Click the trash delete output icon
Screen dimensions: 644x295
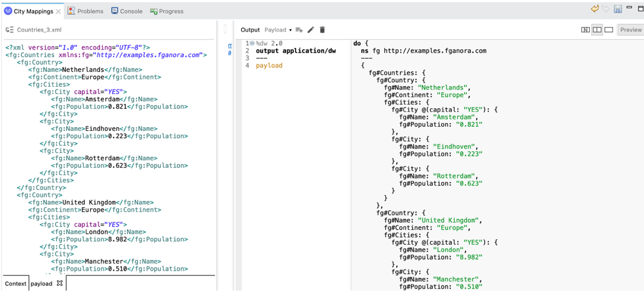click(x=323, y=30)
